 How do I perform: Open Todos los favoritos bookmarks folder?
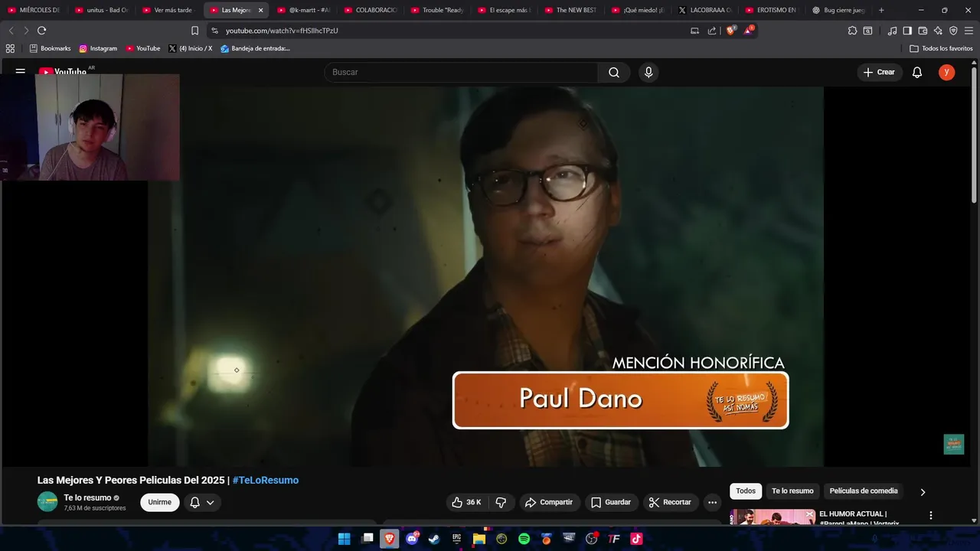941,48
